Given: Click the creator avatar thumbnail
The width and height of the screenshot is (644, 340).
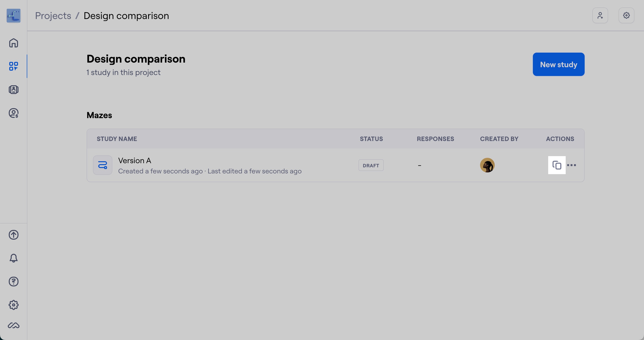Looking at the screenshot, I should (487, 165).
